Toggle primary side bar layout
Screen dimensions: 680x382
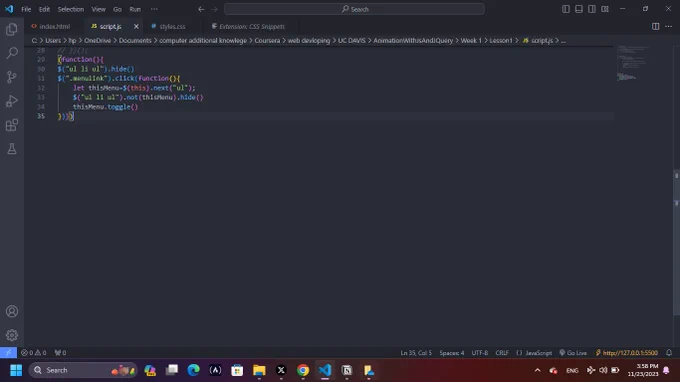click(566, 9)
